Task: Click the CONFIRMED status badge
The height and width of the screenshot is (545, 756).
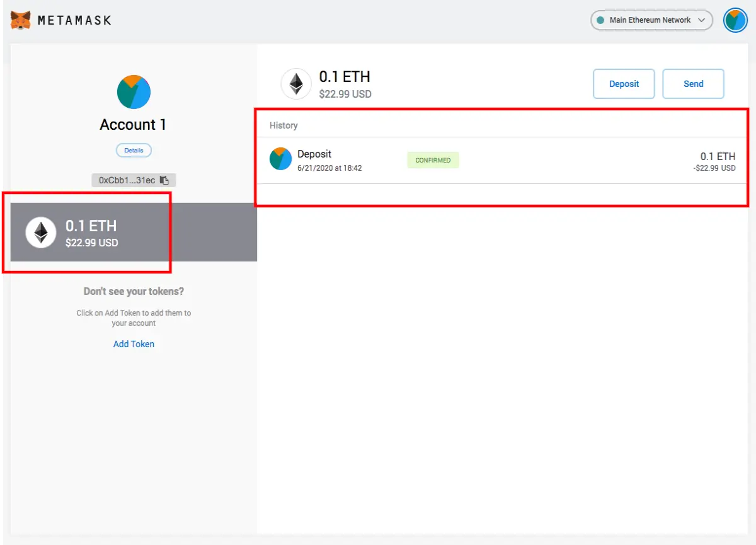Action: tap(433, 160)
